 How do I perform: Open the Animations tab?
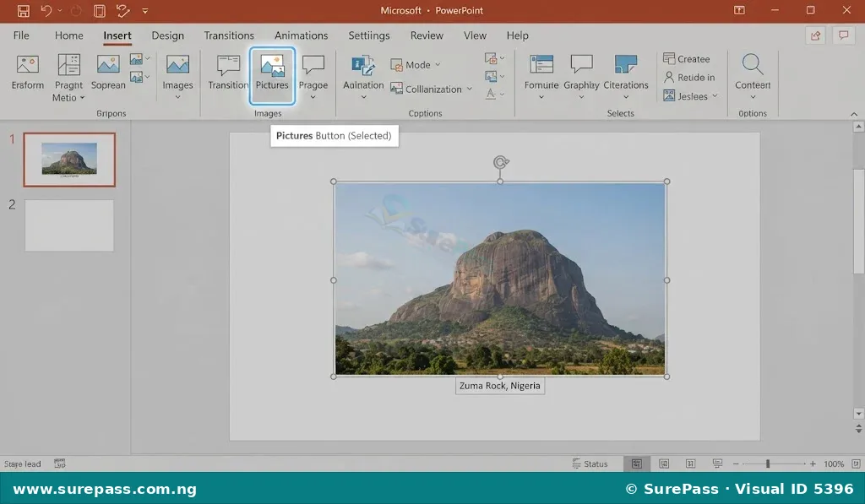click(302, 35)
